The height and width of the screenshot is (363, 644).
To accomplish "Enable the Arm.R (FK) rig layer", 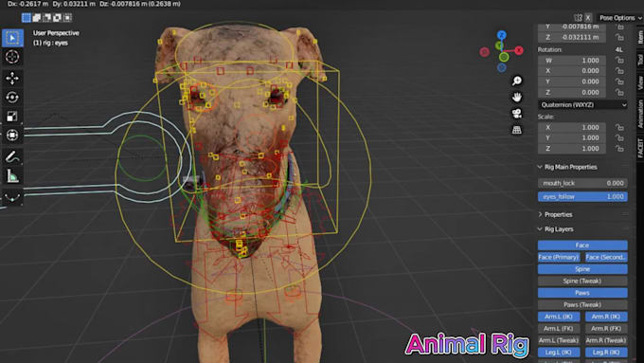I will point(606,329).
